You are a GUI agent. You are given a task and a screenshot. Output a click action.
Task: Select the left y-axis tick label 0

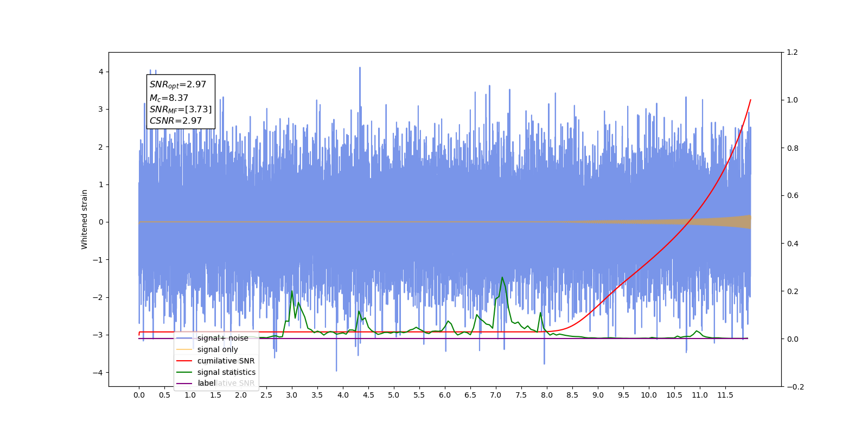[x=101, y=222]
